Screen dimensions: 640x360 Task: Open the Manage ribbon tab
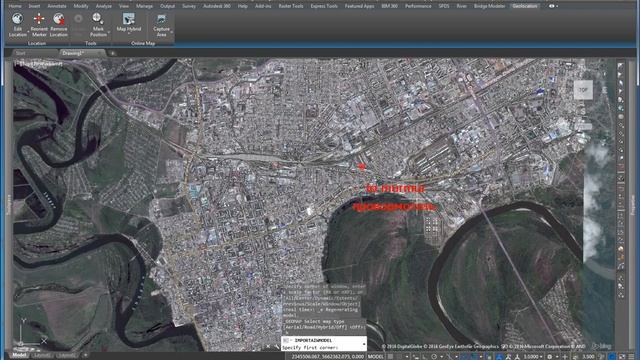(x=144, y=6)
